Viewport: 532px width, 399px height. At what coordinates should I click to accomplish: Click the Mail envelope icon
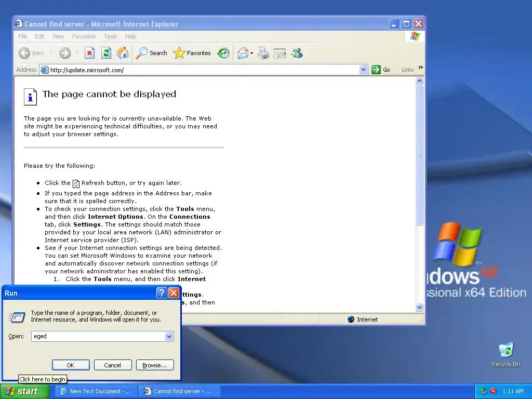[x=243, y=54]
